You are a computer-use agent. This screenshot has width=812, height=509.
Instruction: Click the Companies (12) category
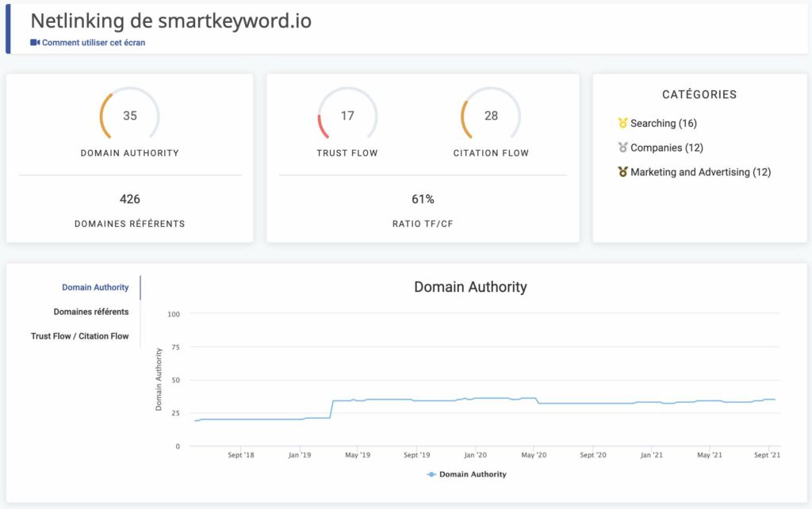coord(666,147)
